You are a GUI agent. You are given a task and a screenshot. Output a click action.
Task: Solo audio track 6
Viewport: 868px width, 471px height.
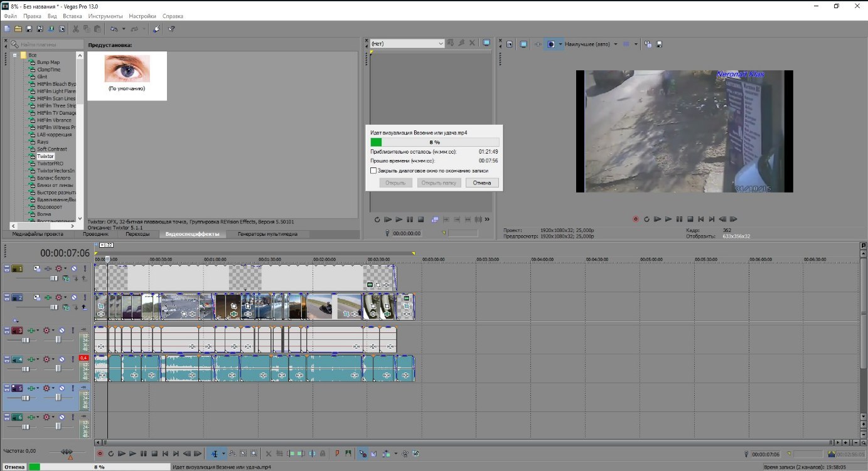tap(73, 417)
